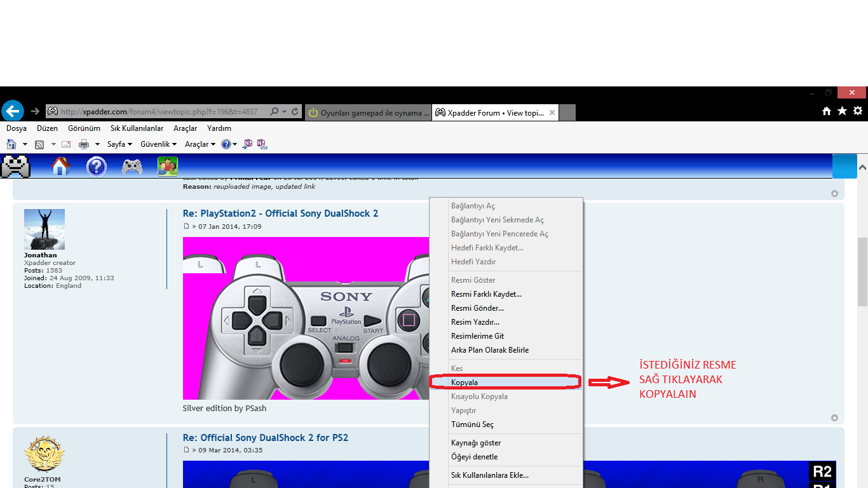Image resolution: width=868 pixels, height=488 pixels.
Task: Click Jonathan's avatar picture
Action: 44,229
